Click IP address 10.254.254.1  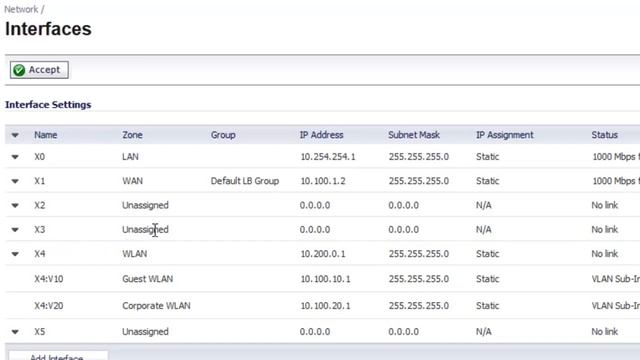(x=328, y=157)
